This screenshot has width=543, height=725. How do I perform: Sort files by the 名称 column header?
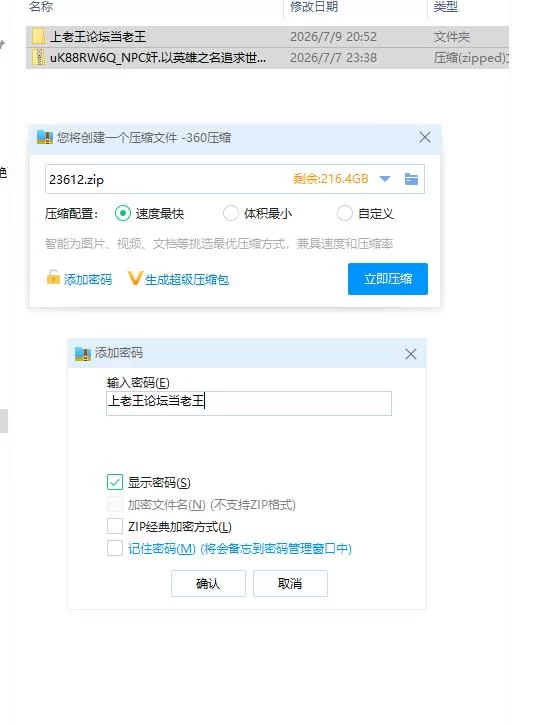click(41, 6)
